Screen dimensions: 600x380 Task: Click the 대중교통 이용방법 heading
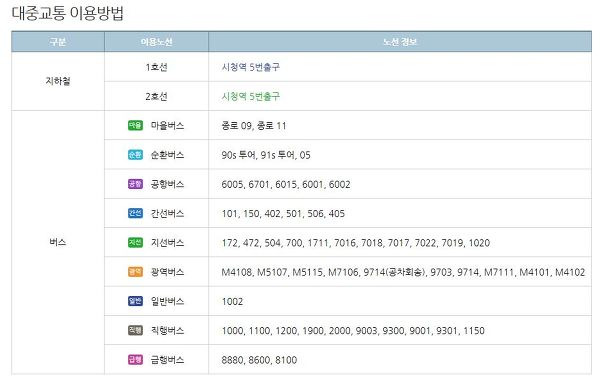pyautogui.click(x=68, y=13)
